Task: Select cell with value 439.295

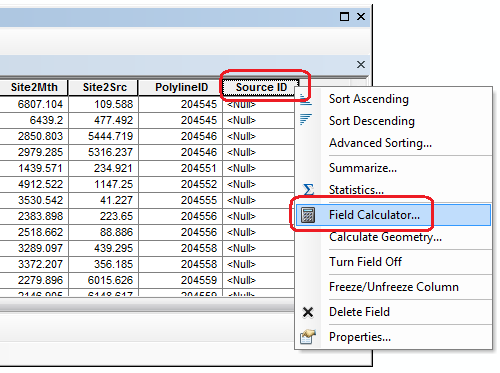Action: 104,248
